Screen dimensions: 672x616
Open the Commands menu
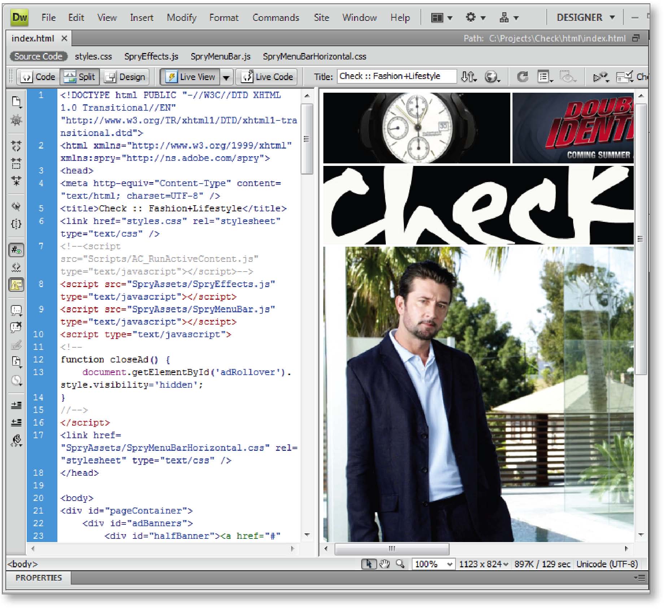pyautogui.click(x=276, y=17)
